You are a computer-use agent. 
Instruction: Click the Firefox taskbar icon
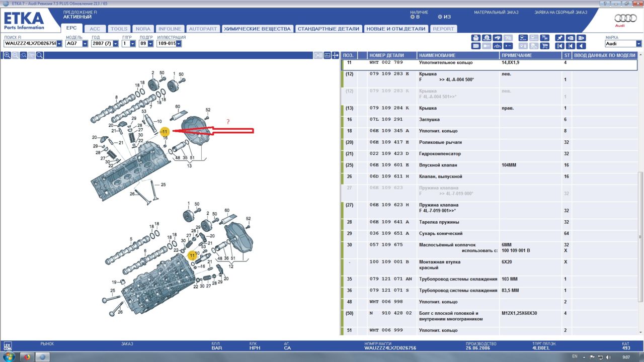click(x=27, y=356)
